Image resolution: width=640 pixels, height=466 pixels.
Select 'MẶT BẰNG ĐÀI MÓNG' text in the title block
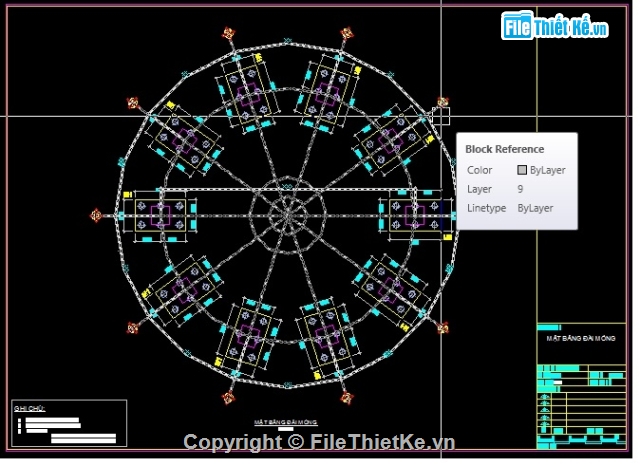coord(581,338)
